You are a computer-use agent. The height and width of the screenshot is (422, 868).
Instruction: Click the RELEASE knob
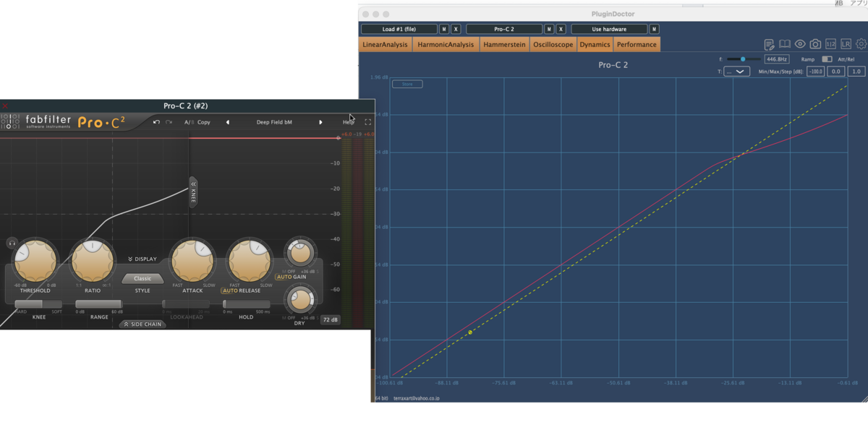[249, 262]
